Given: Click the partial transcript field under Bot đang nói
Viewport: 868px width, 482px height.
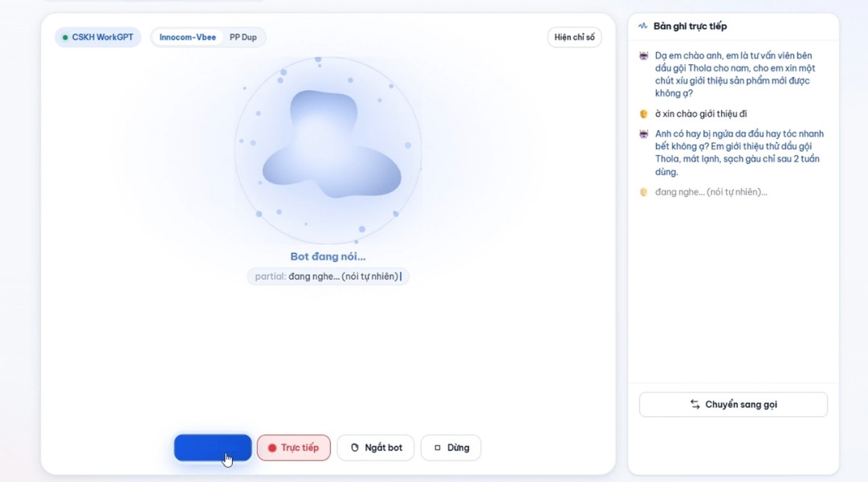Looking at the screenshot, I should pyautogui.click(x=328, y=276).
